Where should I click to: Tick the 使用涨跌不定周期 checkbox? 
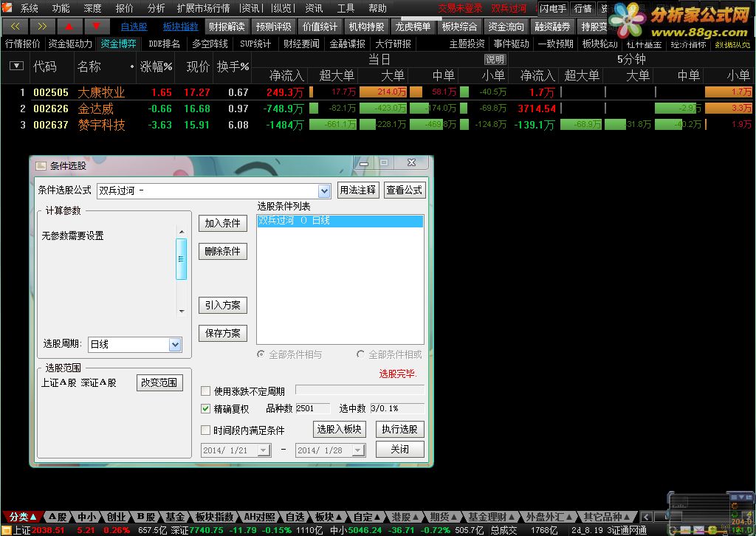pyautogui.click(x=206, y=391)
